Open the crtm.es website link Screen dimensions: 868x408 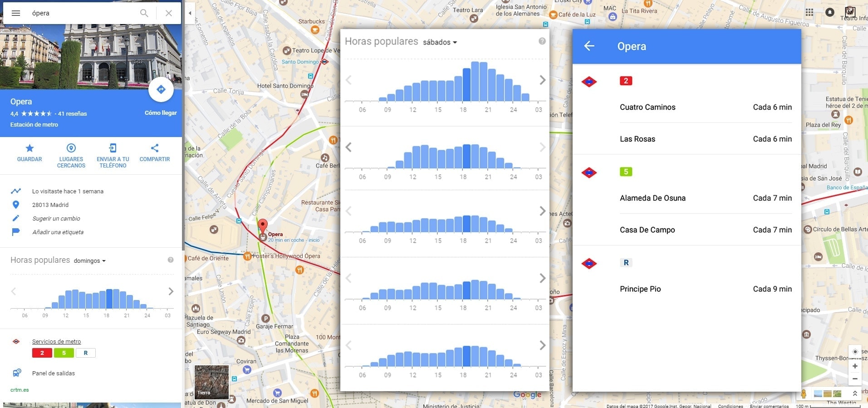(20, 390)
